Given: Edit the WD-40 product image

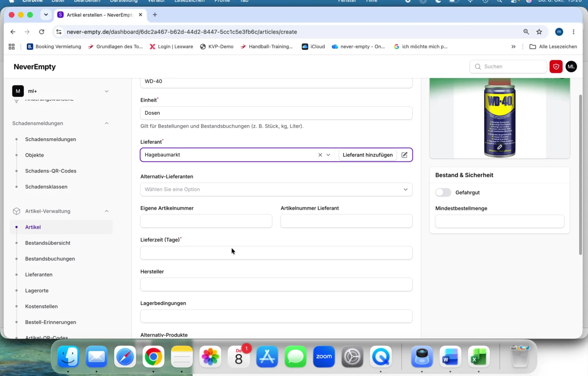Looking at the screenshot, I should tap(500, 147).
